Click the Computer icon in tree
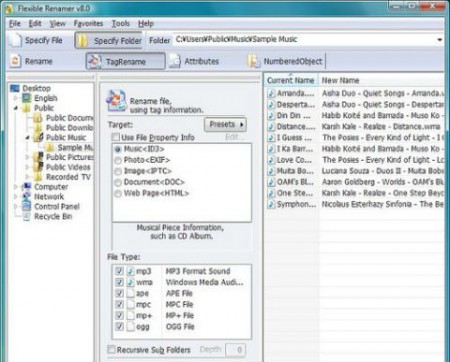This screenshot has width=450, height=362. (x=27, y=187)
